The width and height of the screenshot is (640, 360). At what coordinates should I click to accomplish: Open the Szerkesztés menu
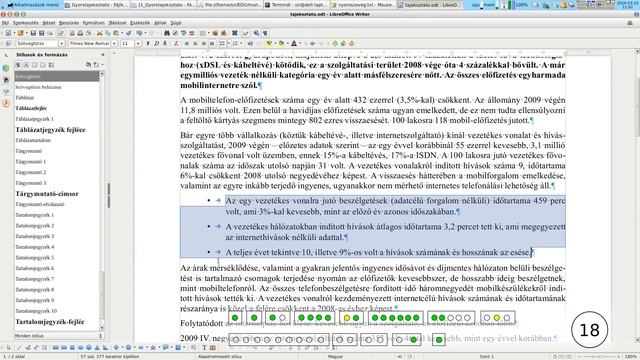coord(25,23)
